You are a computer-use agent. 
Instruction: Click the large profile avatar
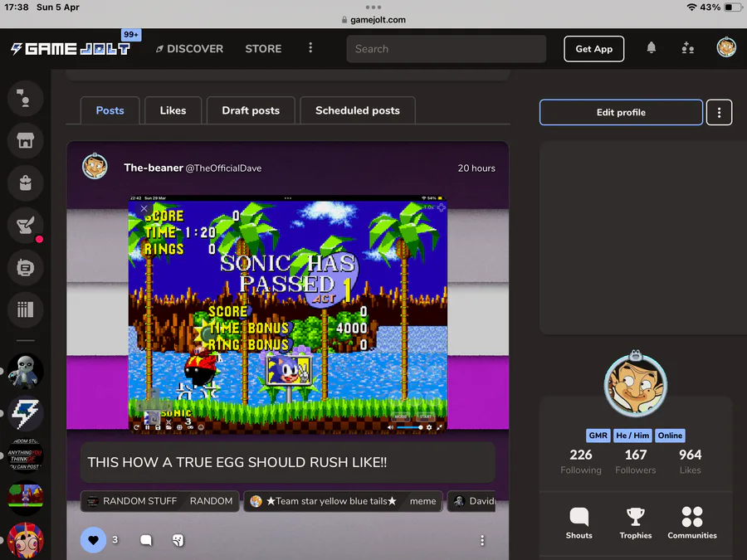(636, 384)
